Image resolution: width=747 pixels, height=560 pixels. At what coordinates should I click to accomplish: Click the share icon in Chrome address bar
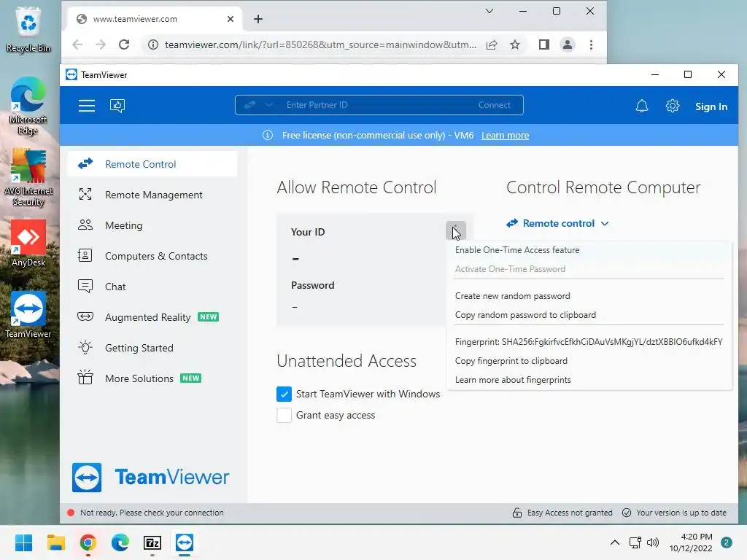point(492,44)
